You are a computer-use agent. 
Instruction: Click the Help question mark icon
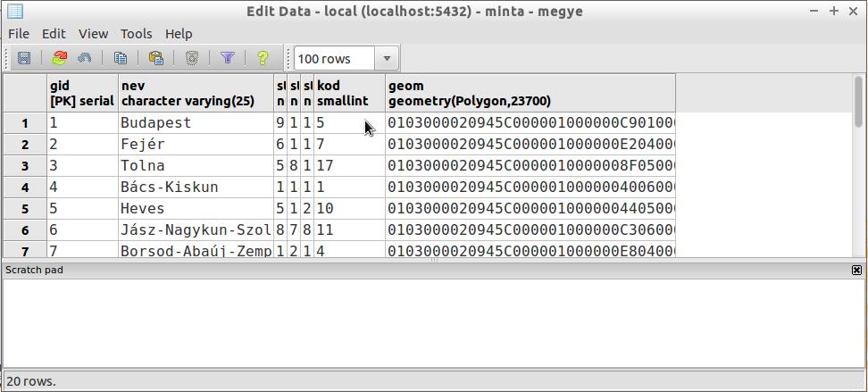pos(263,58)
